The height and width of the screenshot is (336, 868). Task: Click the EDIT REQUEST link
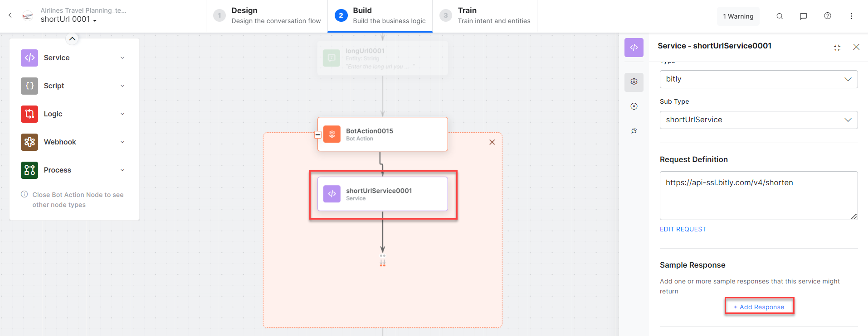coord(683,229)
